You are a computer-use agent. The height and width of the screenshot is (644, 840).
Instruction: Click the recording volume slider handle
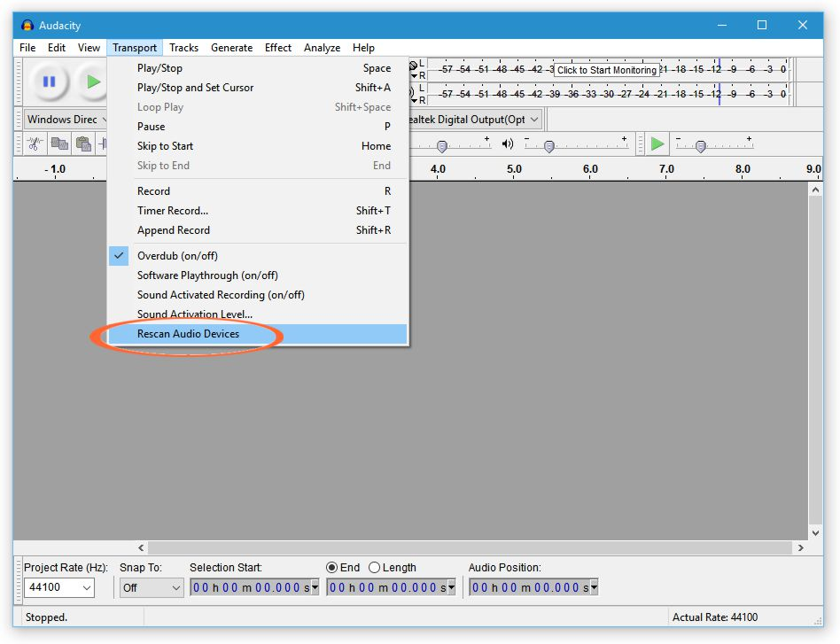tap(442, 146)
